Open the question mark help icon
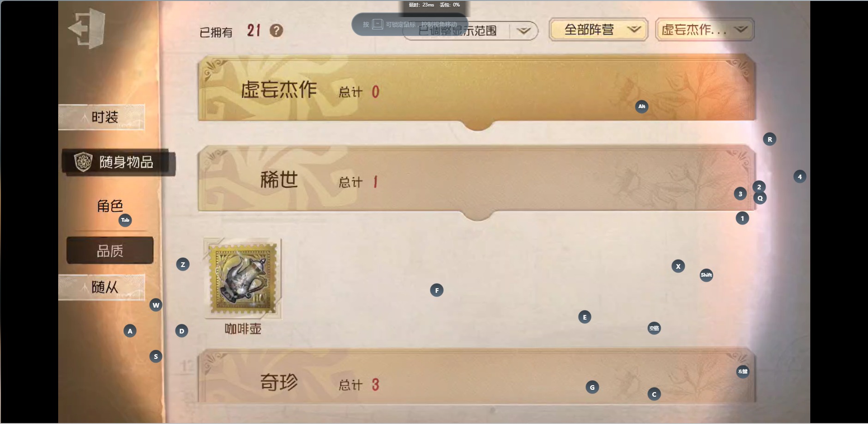Image resolution: width=868 pixels, height=424 pixels. point(276,31)
